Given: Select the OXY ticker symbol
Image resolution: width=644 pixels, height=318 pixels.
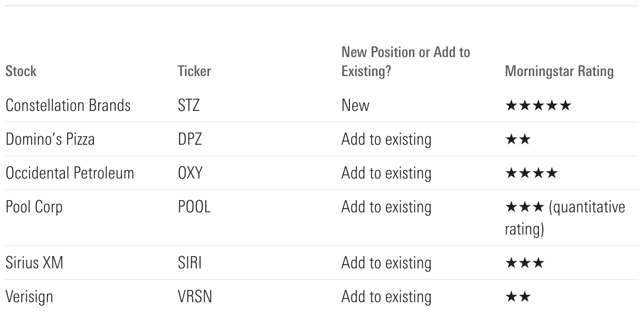Looking at the screenshot, I should pos(190,173).
